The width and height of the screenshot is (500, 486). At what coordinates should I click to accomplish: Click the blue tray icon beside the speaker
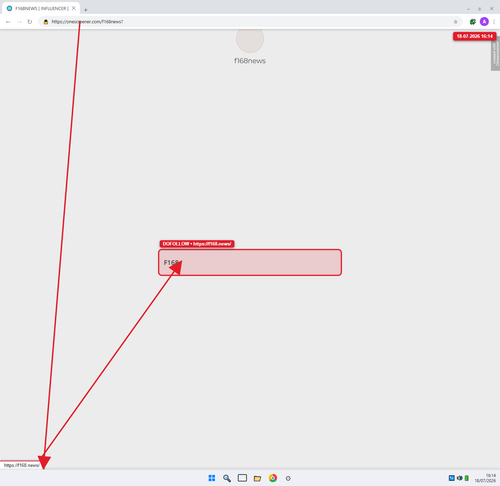[452, 478]
